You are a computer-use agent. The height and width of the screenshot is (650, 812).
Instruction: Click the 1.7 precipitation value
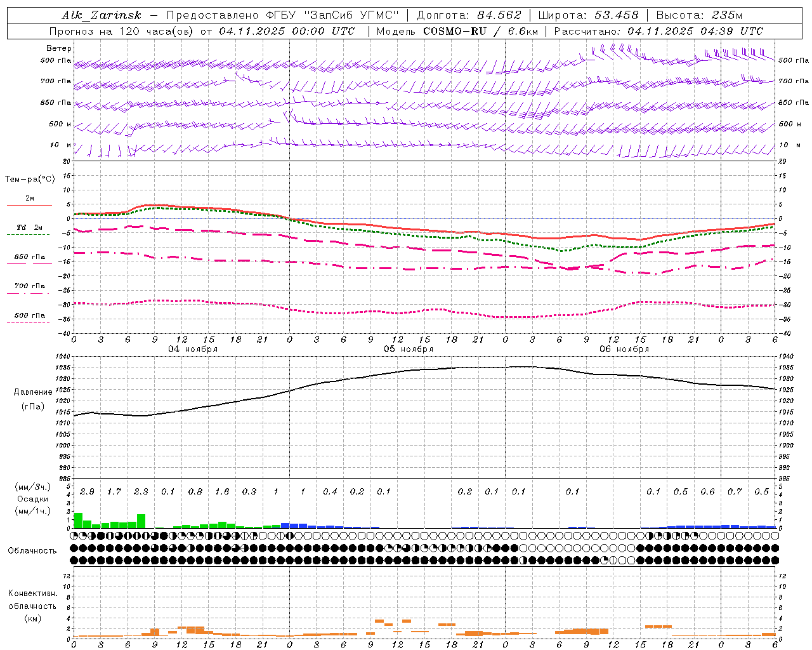click(x=114, y=492)
